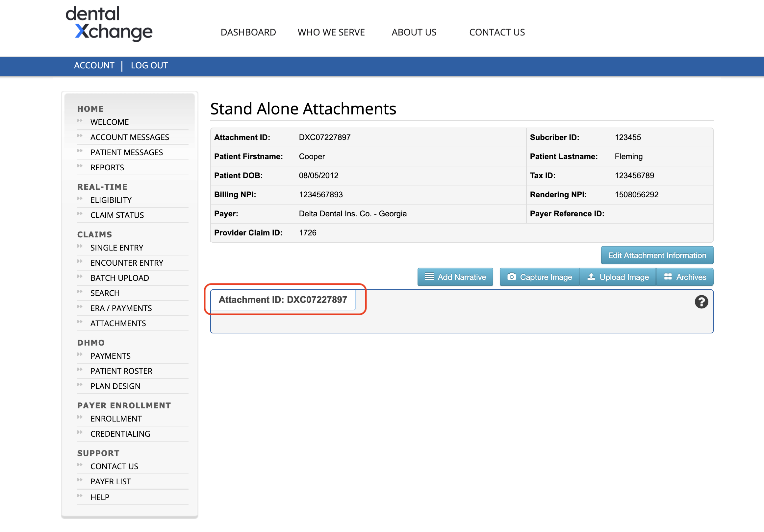764x532 pixels.
Task: Open CLAIM STATUS from the sidebar
Action: pos(117,215)
